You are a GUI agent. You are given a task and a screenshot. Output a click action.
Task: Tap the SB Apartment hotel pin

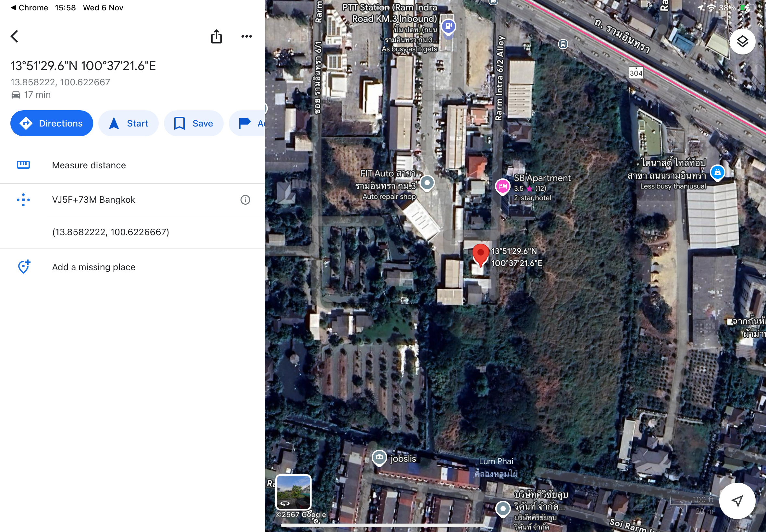pos(502,187)
